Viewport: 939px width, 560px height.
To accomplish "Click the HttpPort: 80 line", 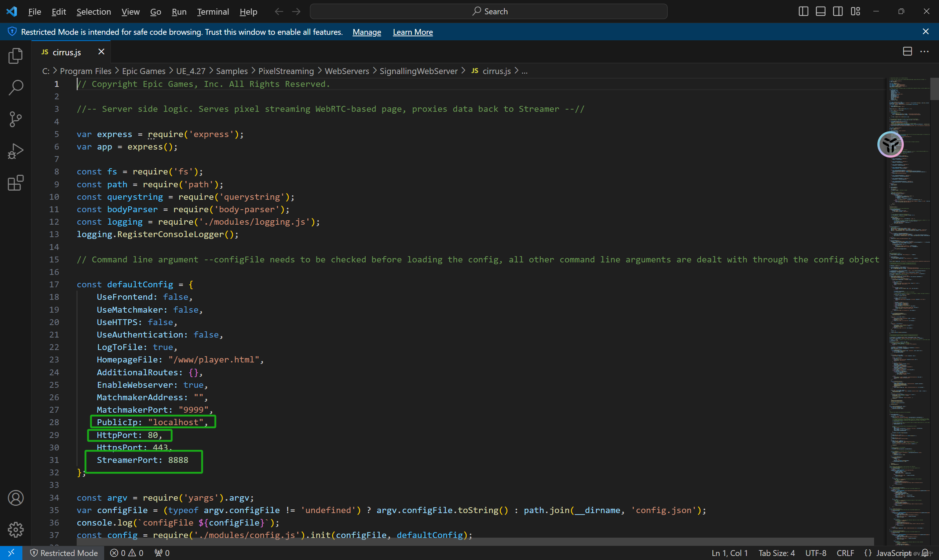I will click(x=129, y=435).
